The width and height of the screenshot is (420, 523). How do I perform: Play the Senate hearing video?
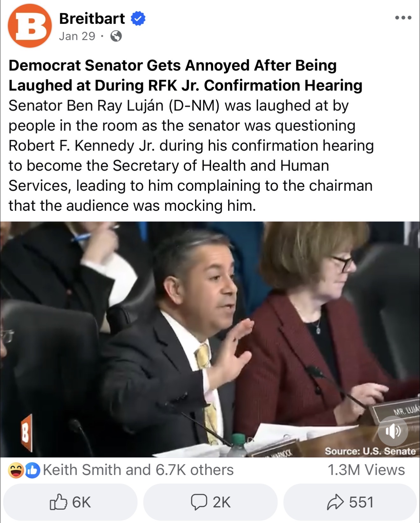click(x=210, y=339)
